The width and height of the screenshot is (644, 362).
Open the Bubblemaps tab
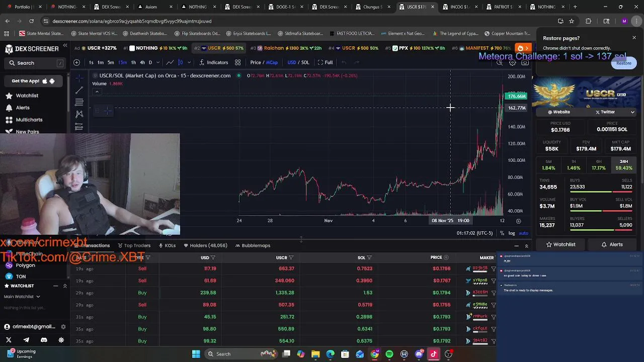(253, 245)
